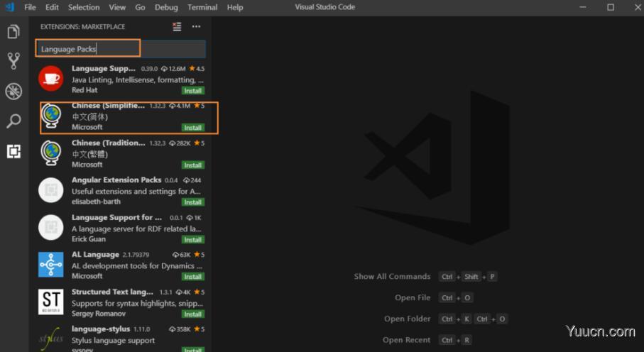Open the Language Supp... extension title
The image size is (644, 352).
tap(104, 69)
